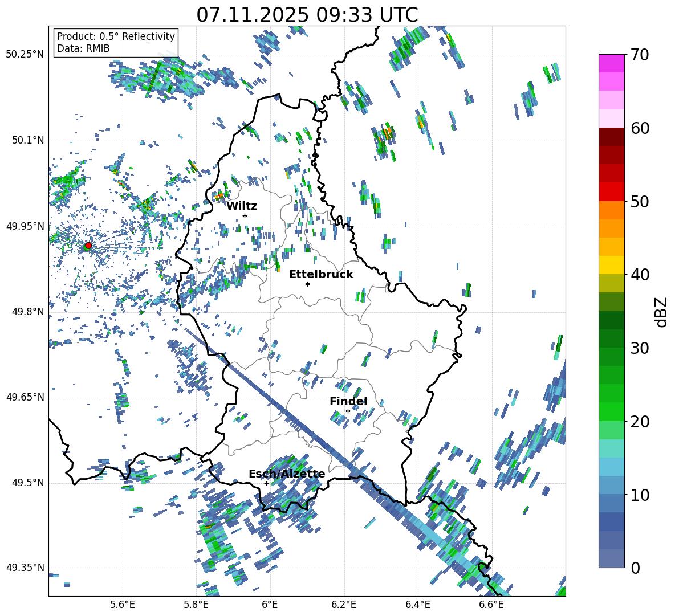Click the cross marker below Wiltz
675x616 pixels.
(245, 215)
